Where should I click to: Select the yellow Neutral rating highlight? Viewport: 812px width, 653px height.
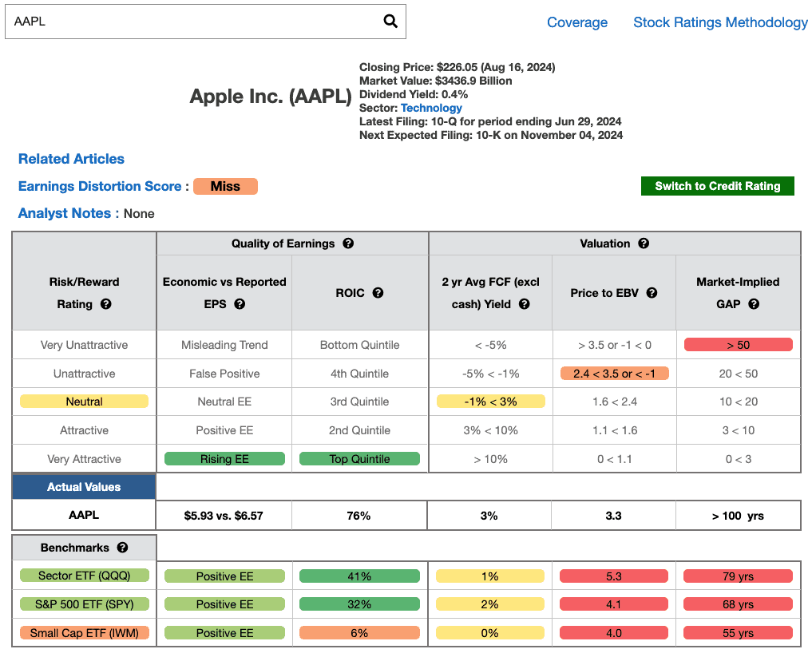click(x=84, y=402)
